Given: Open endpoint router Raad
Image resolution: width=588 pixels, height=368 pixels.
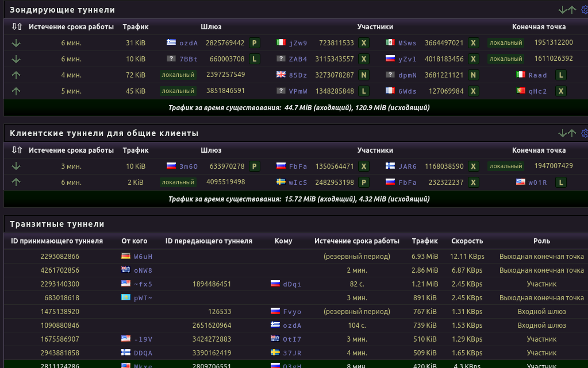Looking at the screenshot, I should pos(537,75).
